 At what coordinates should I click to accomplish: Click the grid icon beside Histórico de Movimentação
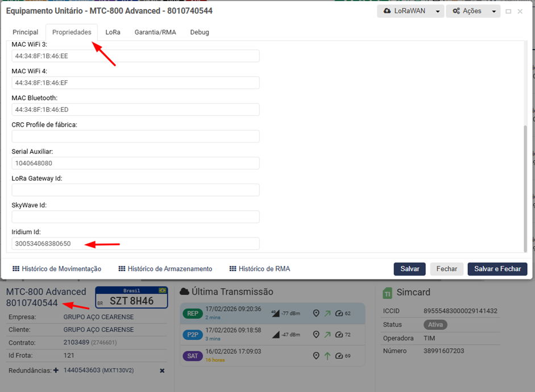point(16,269)
